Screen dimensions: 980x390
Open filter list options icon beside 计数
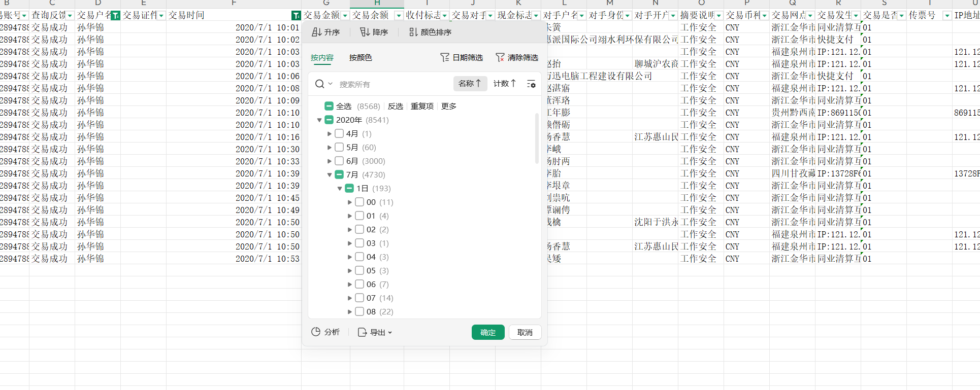click(531, 84)
